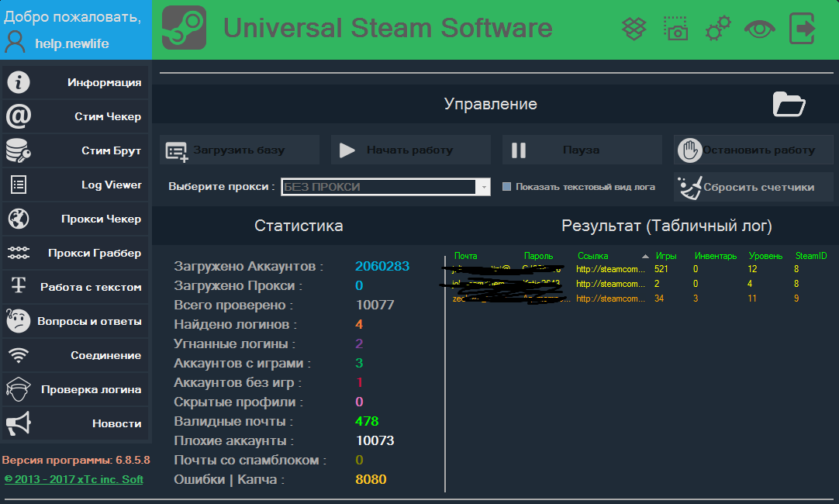Open the Новости section

75,423
